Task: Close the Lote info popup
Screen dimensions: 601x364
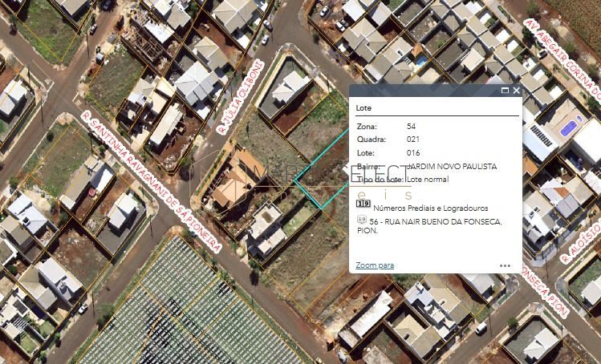Action: click(x=516, y=91)
